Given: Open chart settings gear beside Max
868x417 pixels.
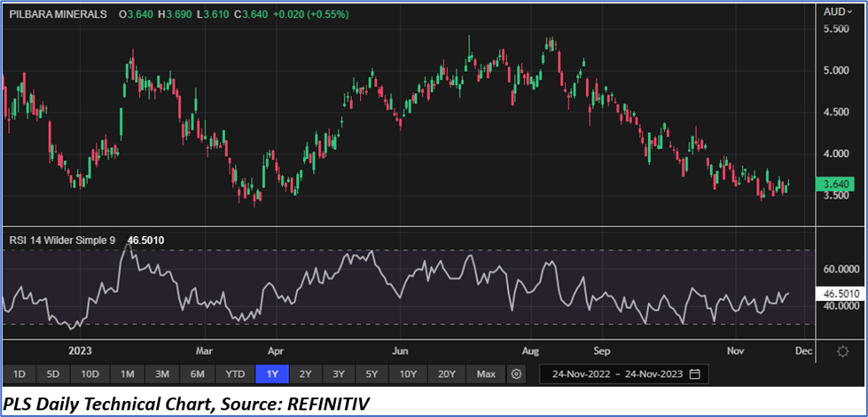Looking at the screenshot, I should click(516, 374).
